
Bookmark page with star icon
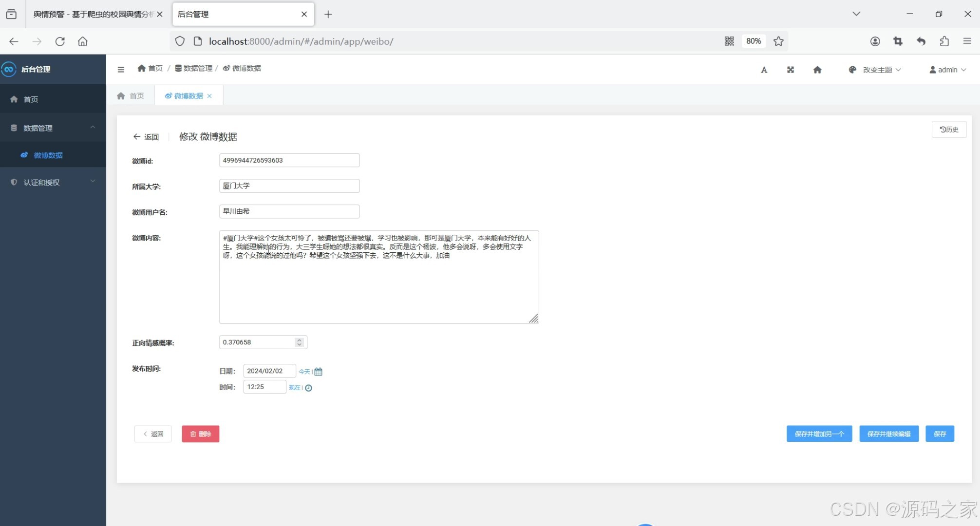[778, 41]
